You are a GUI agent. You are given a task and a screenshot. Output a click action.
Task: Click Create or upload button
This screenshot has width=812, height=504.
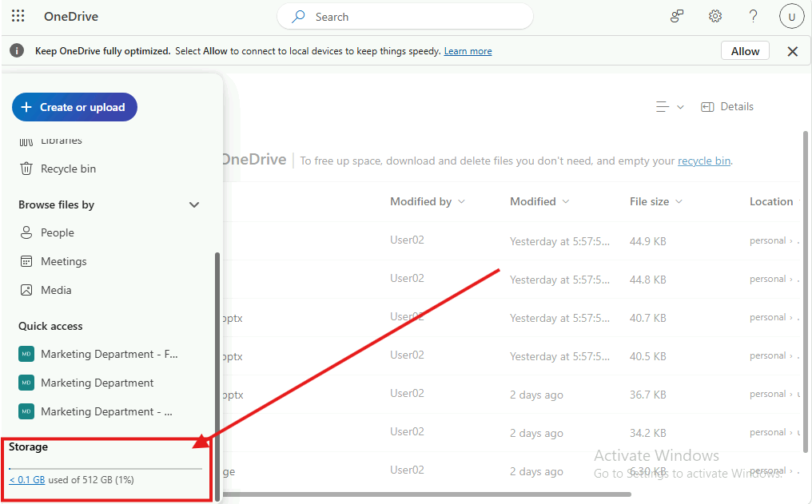[x=74, y=107]
